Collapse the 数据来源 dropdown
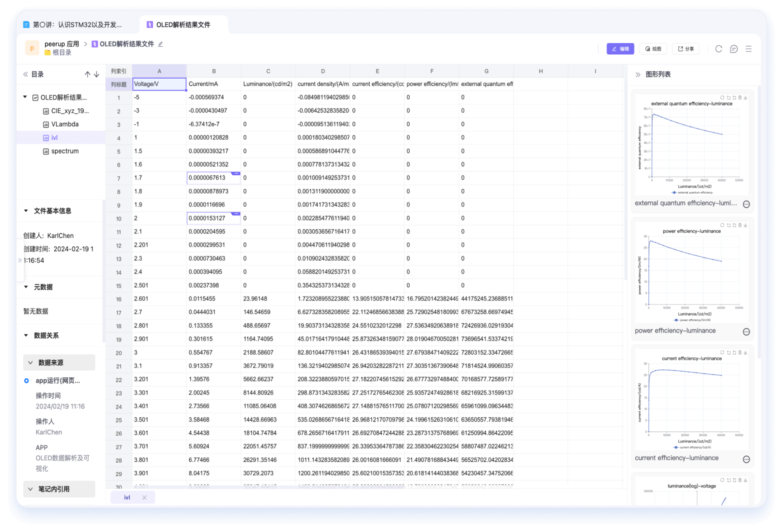783x532 pixels. (59, 362)
